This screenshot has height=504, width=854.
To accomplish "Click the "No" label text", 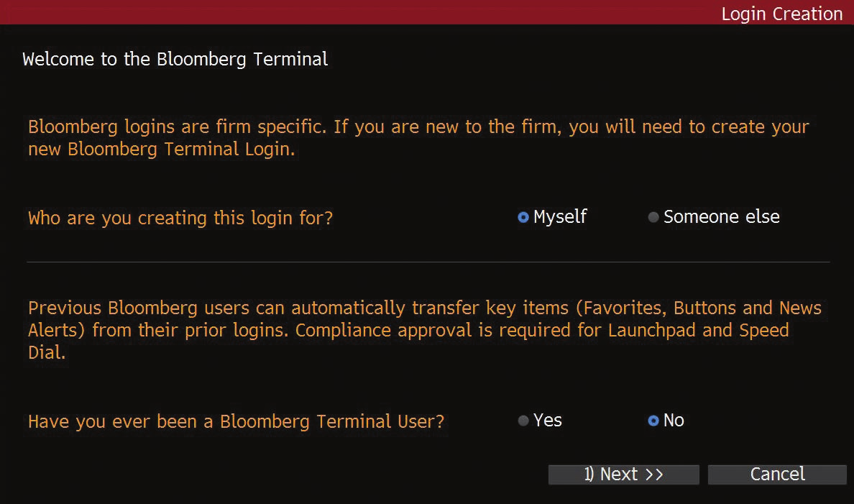I will (x=674, y=421).
